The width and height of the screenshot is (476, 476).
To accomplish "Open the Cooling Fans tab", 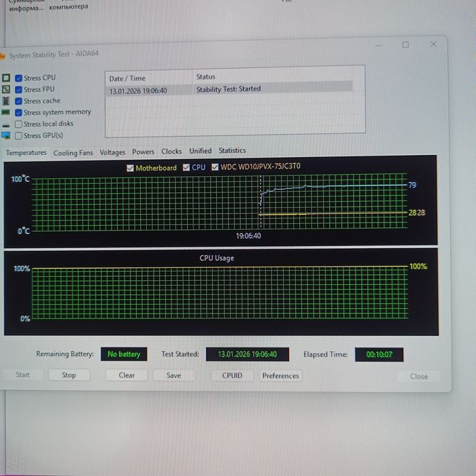I will pos(73,153).
